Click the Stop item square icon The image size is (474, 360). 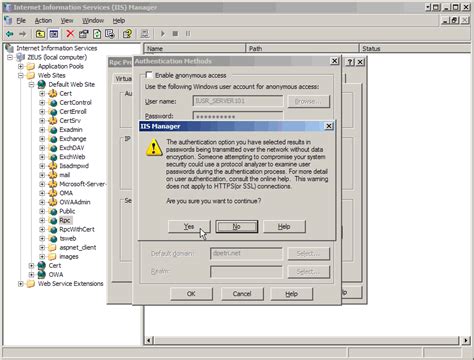pos(175,34)
